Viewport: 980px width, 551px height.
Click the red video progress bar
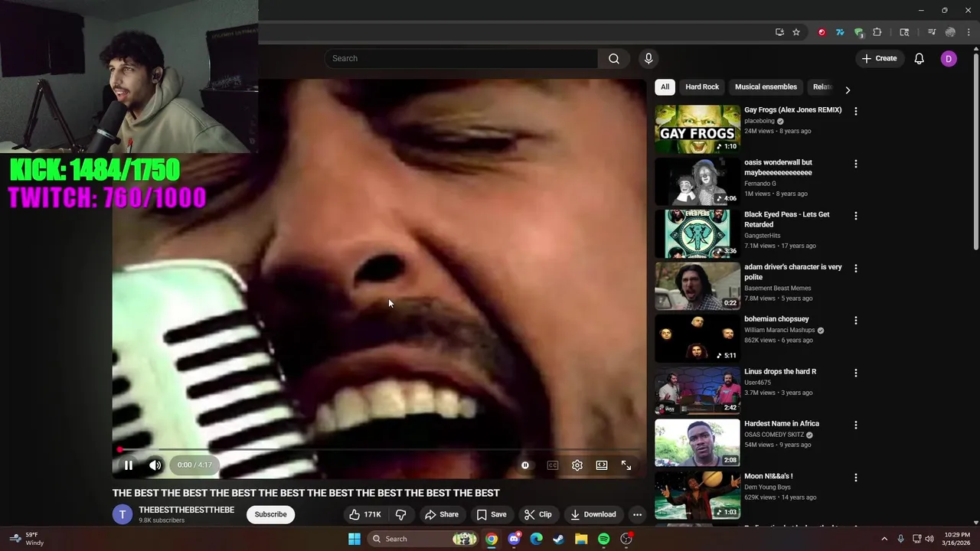tap(380, 450)
